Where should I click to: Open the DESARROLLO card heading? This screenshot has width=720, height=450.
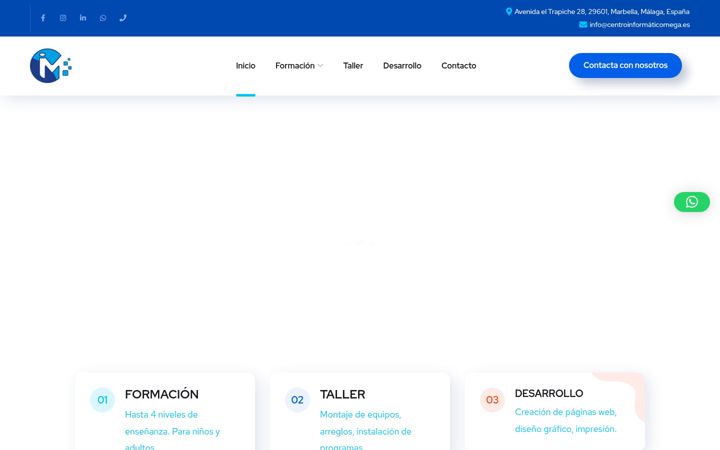549,393
